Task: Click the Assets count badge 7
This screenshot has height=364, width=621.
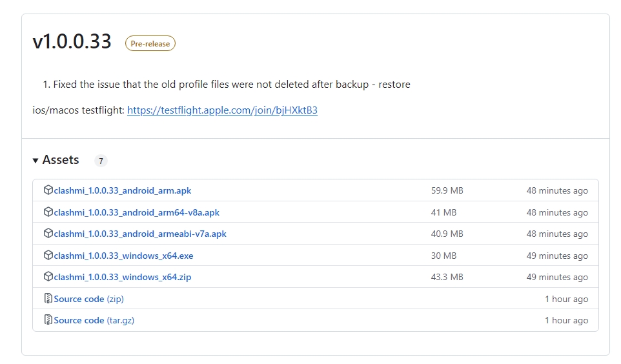Action: click(101, 161)
